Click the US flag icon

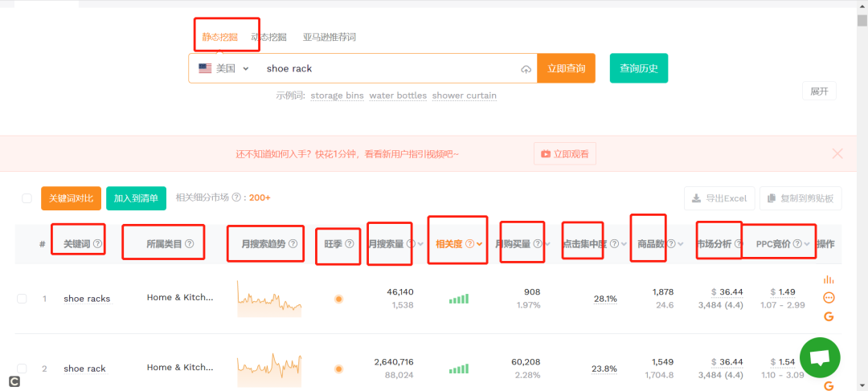coord(206,68)
